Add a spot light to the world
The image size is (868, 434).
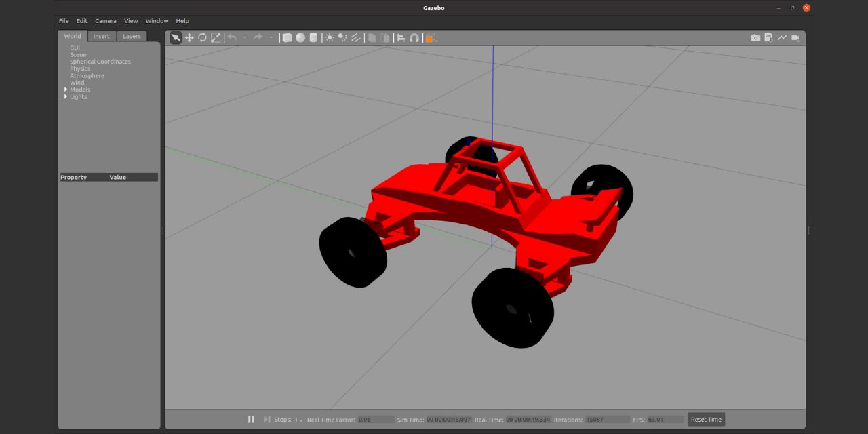click(342, 38)
